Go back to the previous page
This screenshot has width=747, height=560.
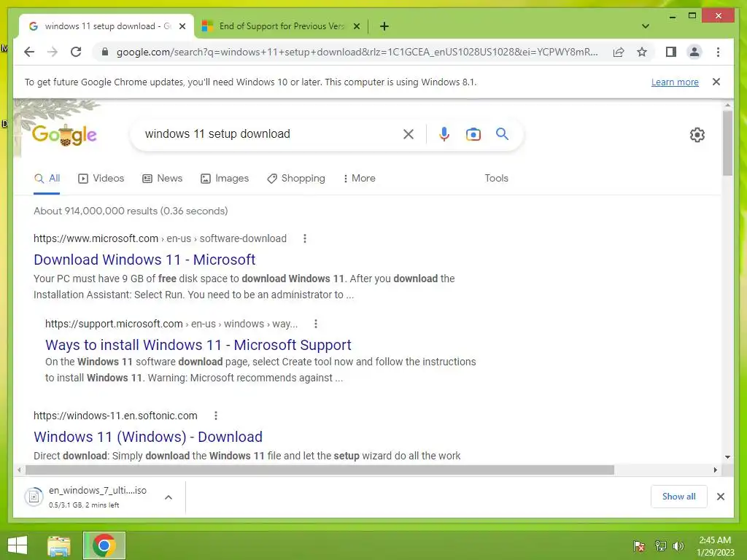[29, 52]
